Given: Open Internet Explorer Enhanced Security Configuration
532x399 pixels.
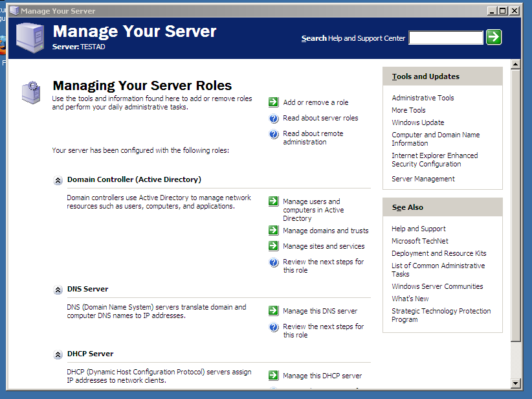Looking at the screenshot, I should [434, 160].
